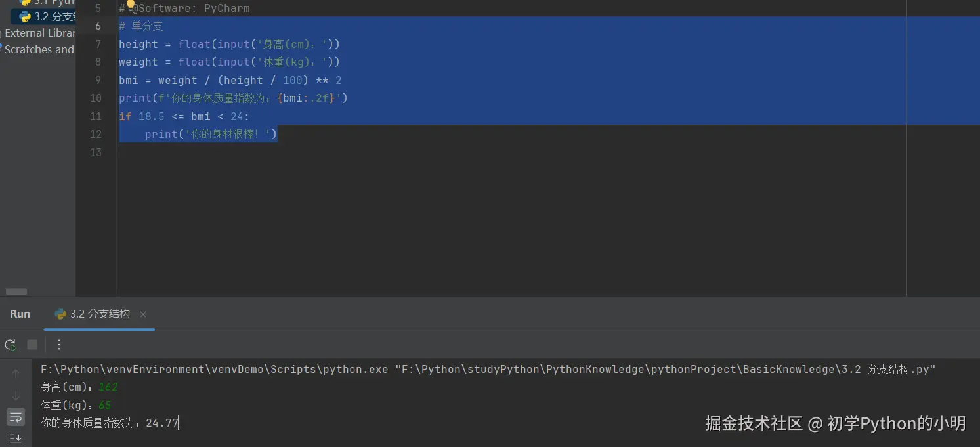Click the project panel horizontal scrollbar
Viewport: 980px width, 447px height.
click(17, 291)
